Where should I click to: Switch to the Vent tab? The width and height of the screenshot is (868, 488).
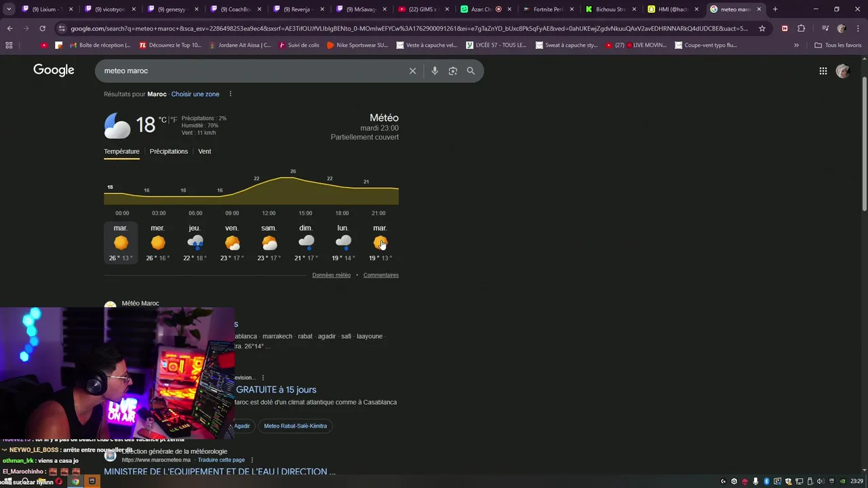point(205,151)
